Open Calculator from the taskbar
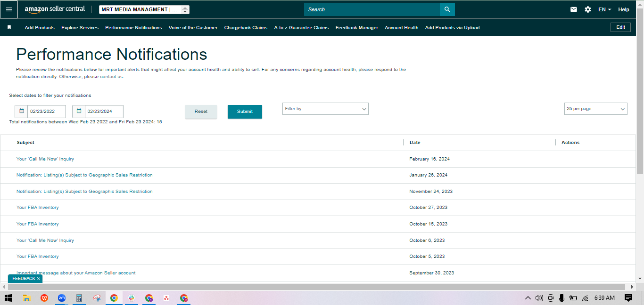The width and height of the screenshot is (644, 305). point(79,298)
